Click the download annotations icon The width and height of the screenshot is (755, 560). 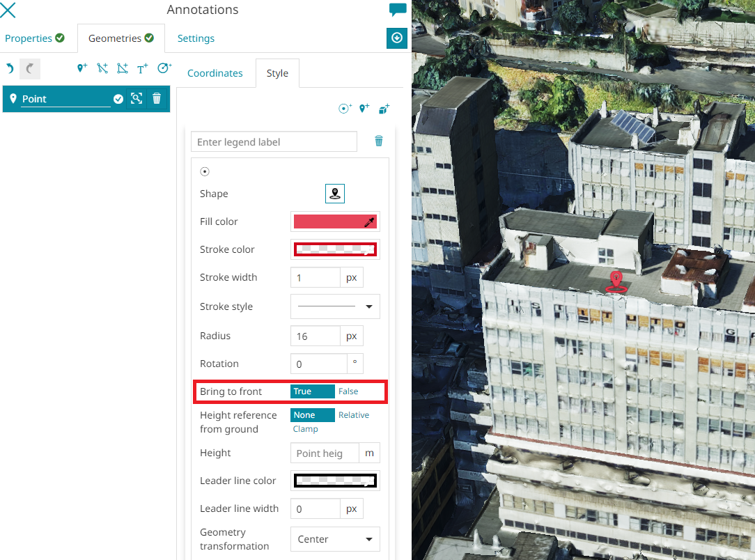(397, 38)
